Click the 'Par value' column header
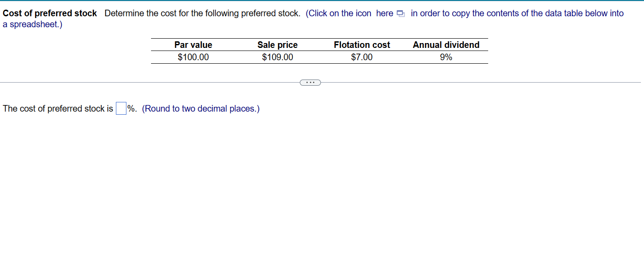644x279 pixels. point(193,44)
